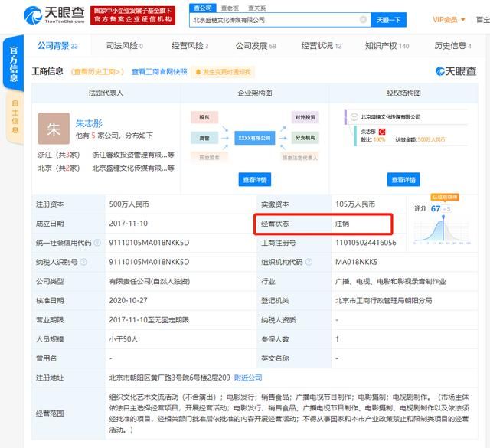Click 查看详情 under 股权结构图
The image size is (490, 448).
403,179
